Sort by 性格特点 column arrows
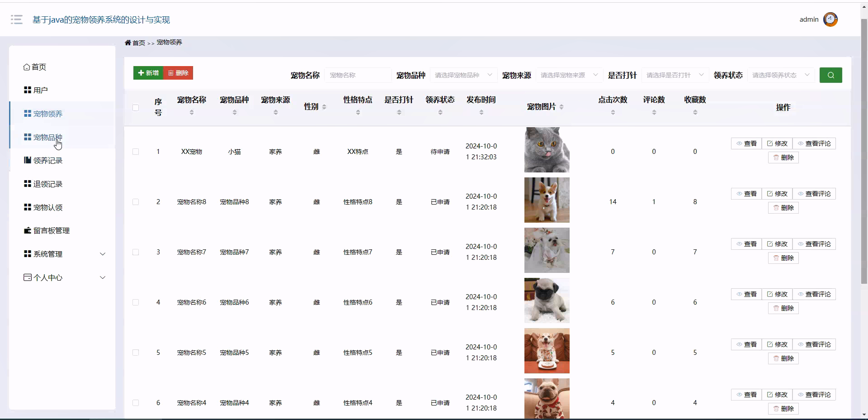Screen dimensions: 868x420 click(x=358, y=112)
